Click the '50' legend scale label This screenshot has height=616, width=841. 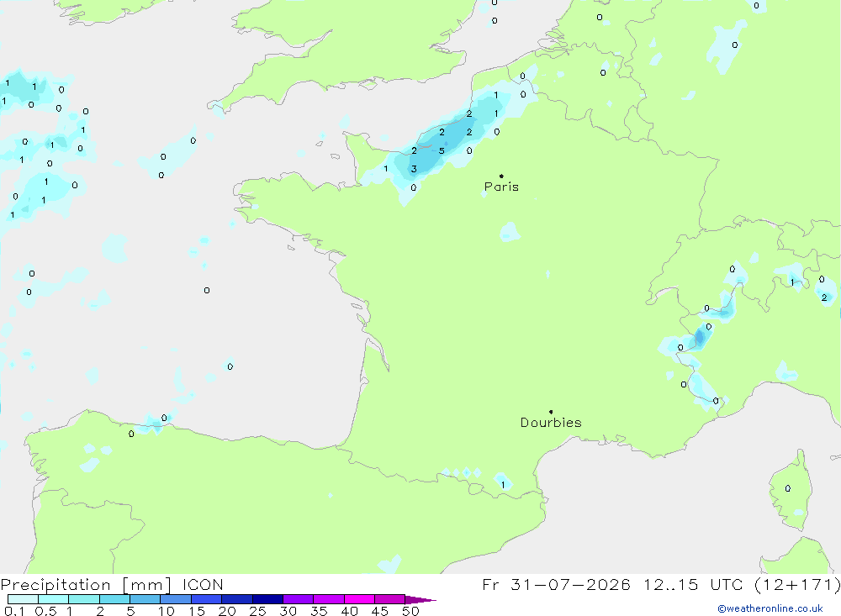410,611
